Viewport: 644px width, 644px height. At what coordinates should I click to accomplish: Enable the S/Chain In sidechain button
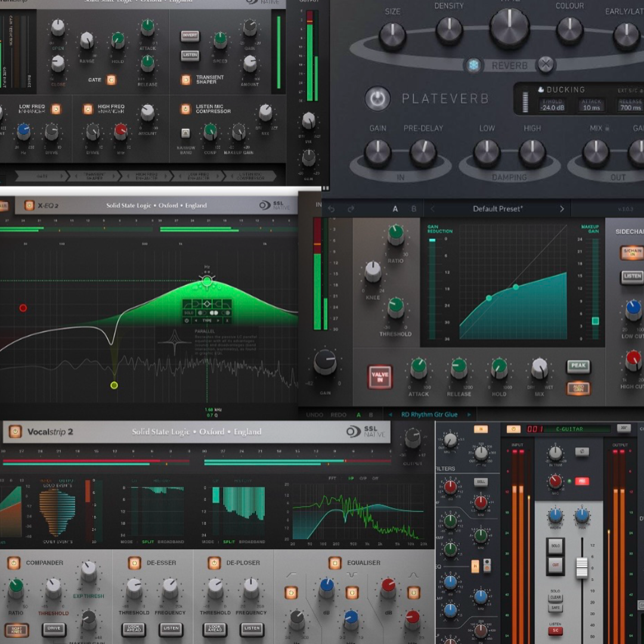[x=632, y=253]
